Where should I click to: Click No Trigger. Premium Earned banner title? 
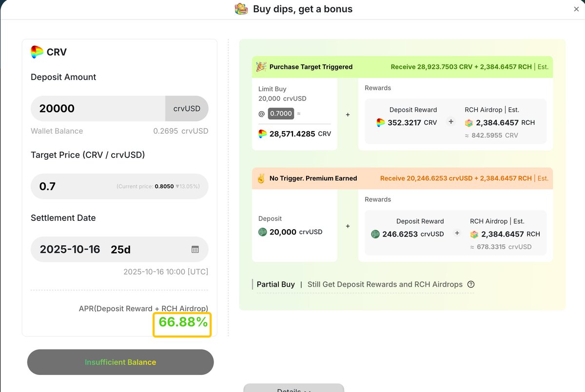tap(313, 178)
